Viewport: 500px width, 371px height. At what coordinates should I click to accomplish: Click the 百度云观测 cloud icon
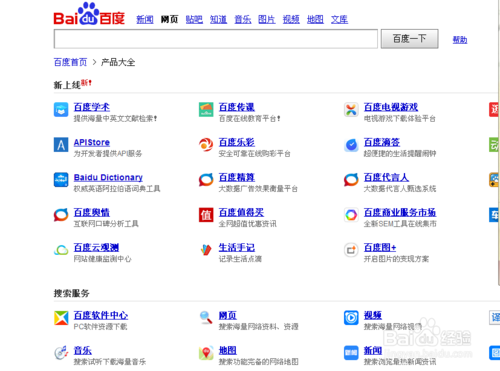point(61,250)
